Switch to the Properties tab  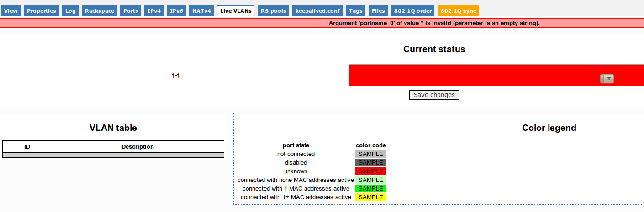pos(42,11)
